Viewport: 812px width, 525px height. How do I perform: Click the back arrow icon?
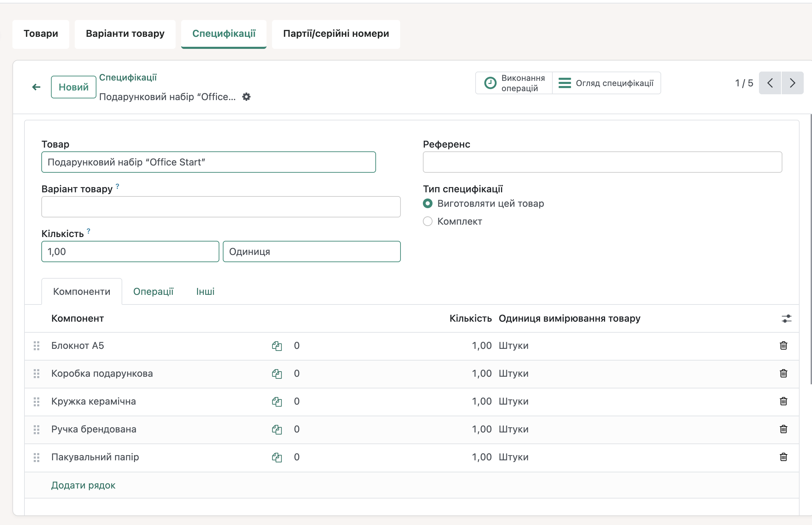pos(36,87)
